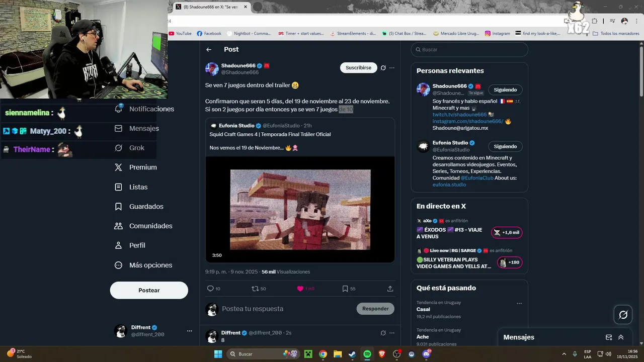Click the Guardados bookmark sidebar icon
The height and width of the screenshot is (362, 644).
coord(119,207)
